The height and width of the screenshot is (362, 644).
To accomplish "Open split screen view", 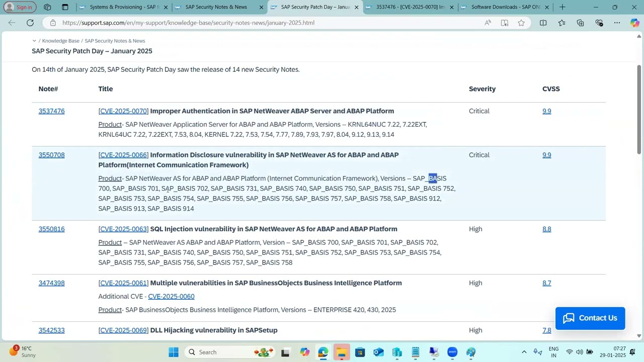I will pos(543,23).
